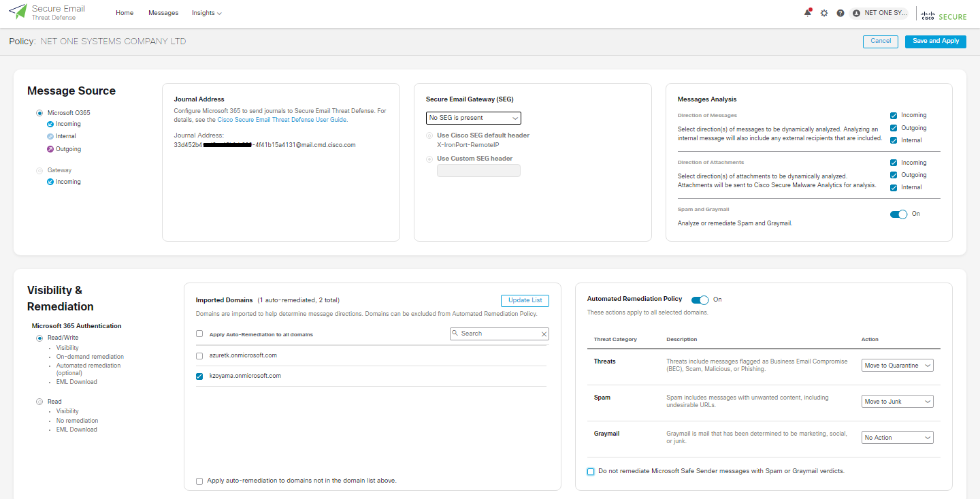The height and width of the screenshot is (499, 980).
Task: Check Do not remediate Microsoft Safe Sender
Action: [591, 472]
